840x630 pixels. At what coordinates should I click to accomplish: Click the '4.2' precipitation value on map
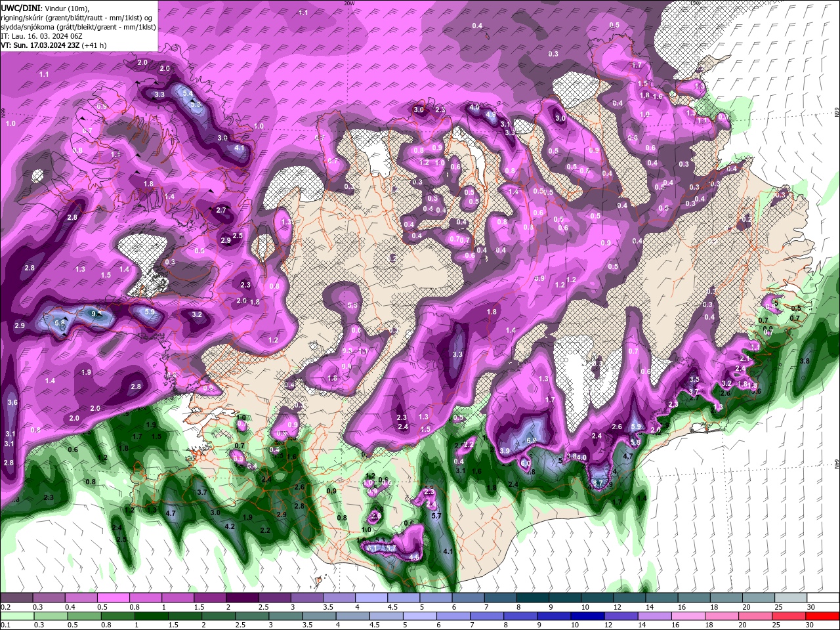pos(229,526)
